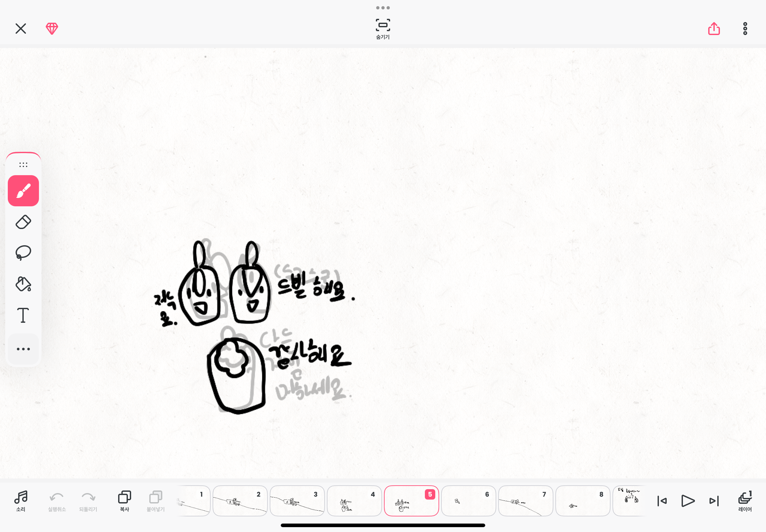Image resolution: width=766 pixels, height=532 pixels.
Task: Select the Brush tool
Action: (x=23, y=191)
